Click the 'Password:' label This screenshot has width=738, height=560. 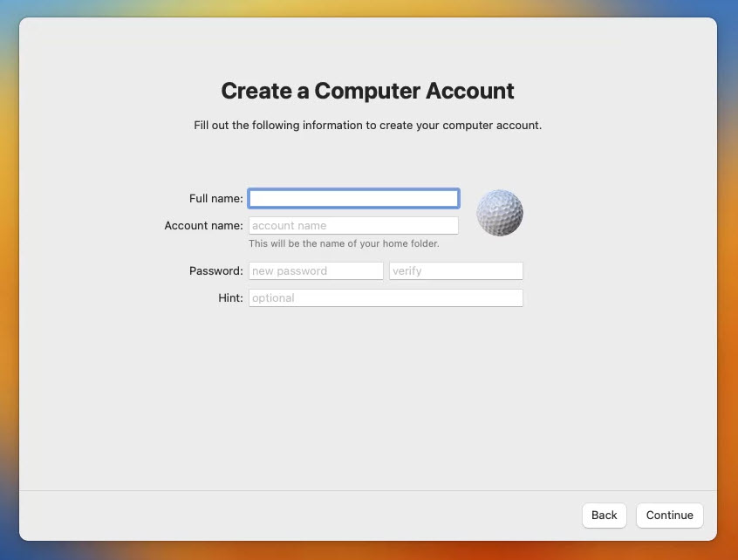click(216, 271)
